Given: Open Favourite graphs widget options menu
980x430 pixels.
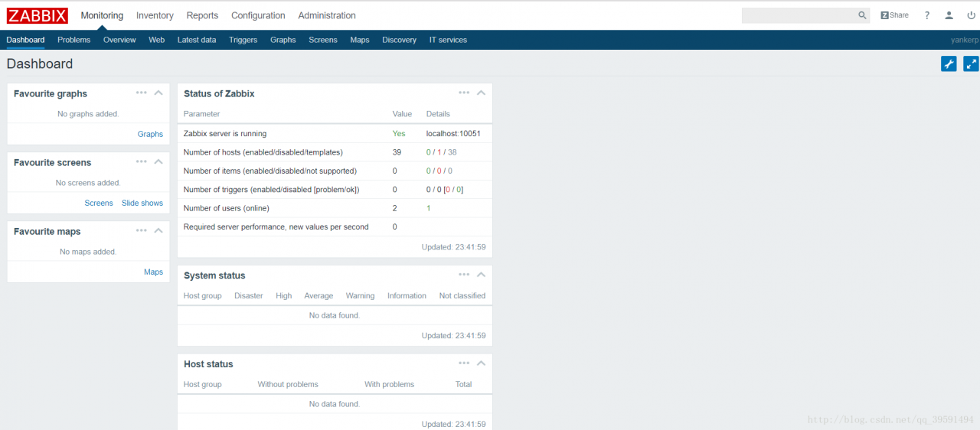Looking at the screenshot, I should pyautogui.click(x=142, y=93).
